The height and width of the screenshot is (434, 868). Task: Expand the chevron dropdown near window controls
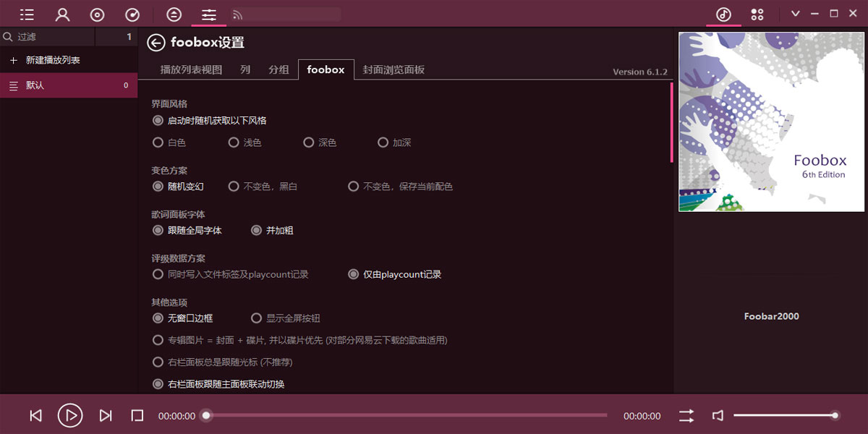click(x=795, y=13)
